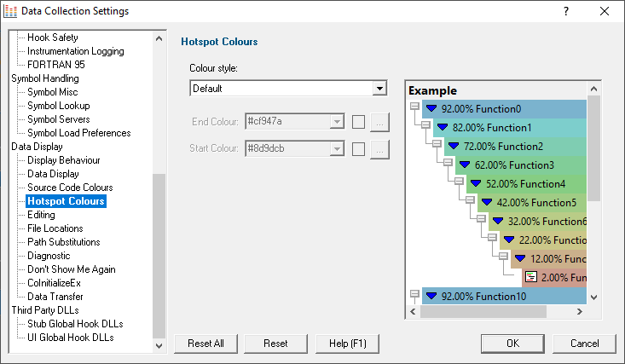Click the blue arrow icon beside 92.00% Function0

click(431, 108)
